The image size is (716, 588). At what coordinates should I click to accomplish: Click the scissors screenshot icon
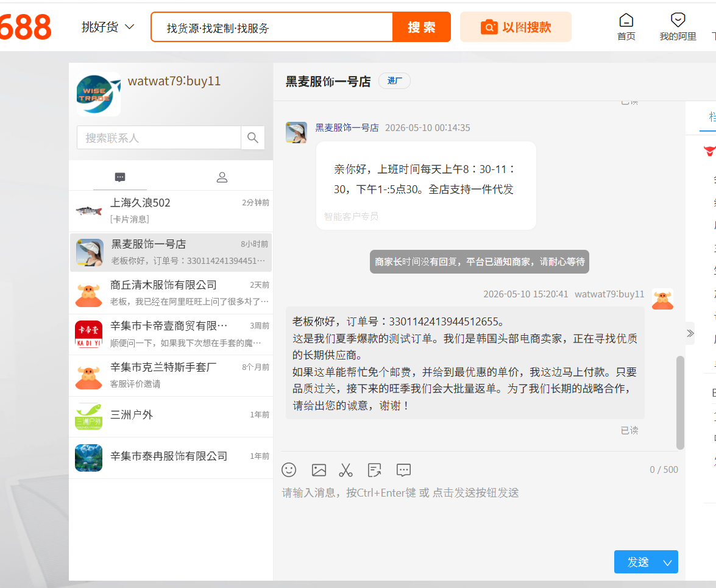coord(346,470)
